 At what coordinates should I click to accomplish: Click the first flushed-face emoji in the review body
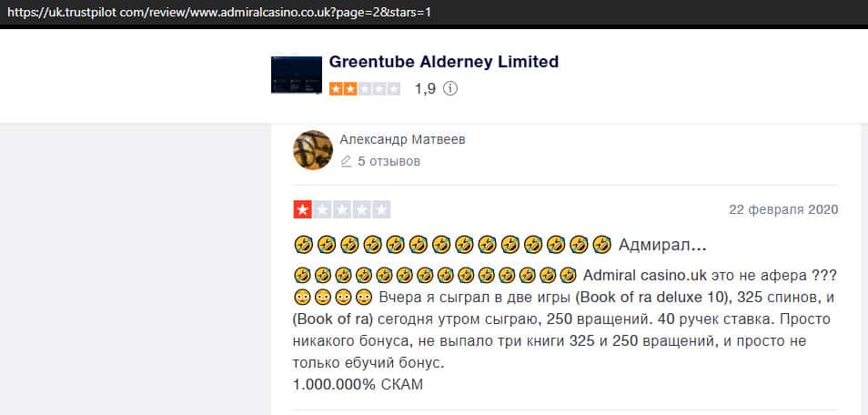tap(302, 298)
